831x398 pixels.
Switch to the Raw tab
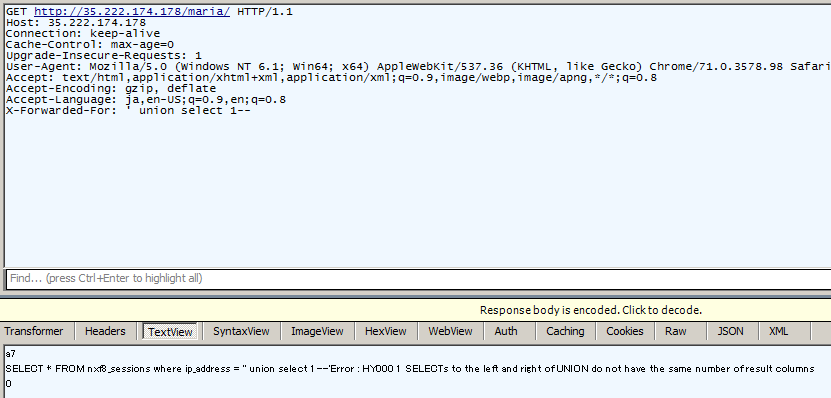coord(676,331)
